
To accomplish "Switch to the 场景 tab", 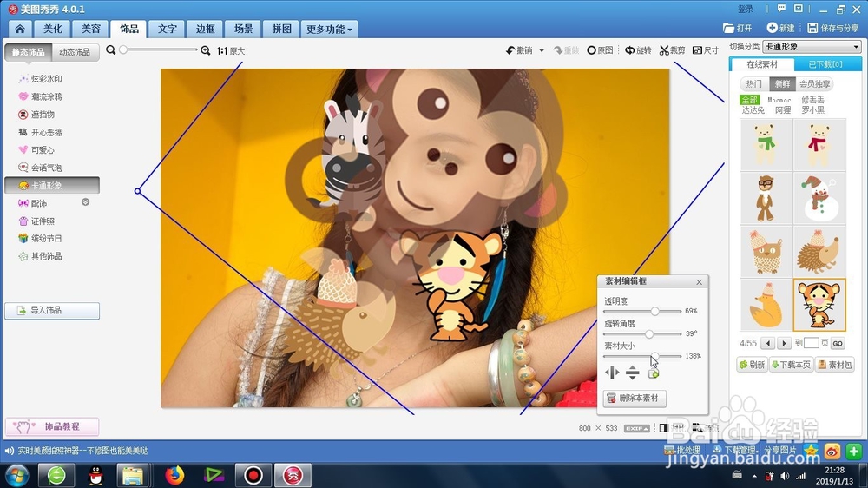I will click(243, 29).
